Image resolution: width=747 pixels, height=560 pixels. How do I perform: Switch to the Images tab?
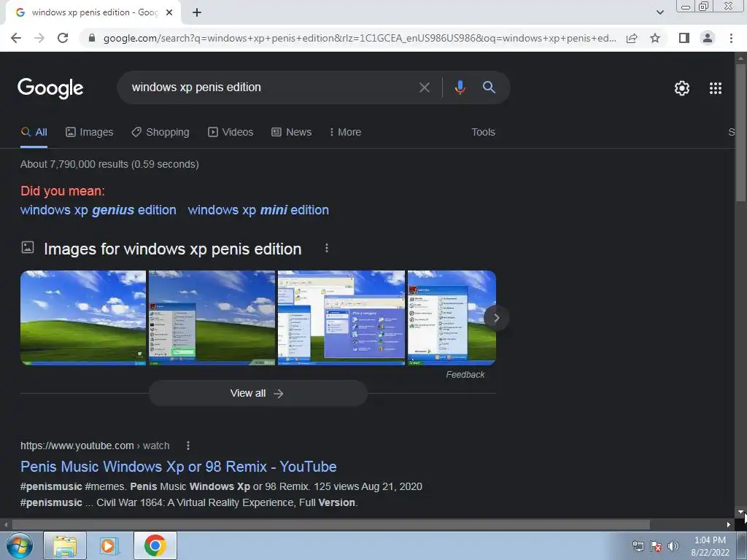[90, 133]
